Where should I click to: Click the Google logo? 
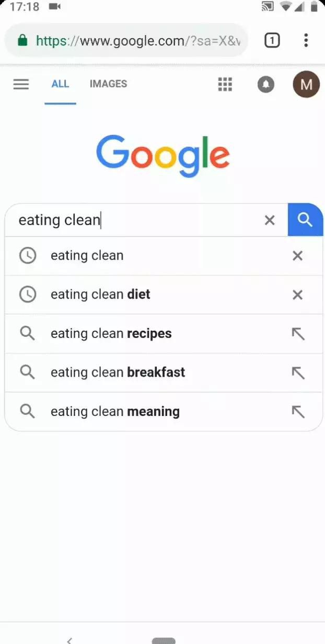(162, 155)
